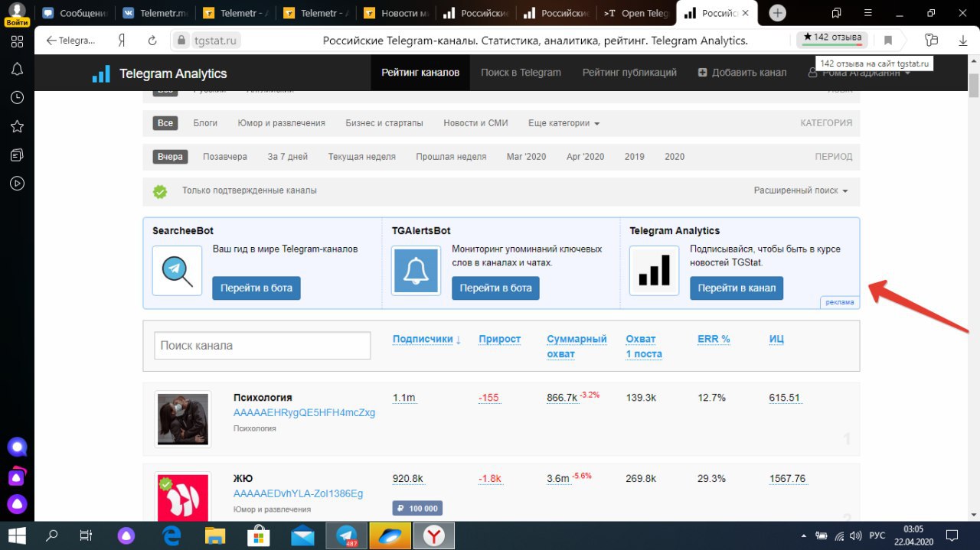The image size is (980, 550).
Task: Toggle Только подтвержденные каналы checkmark
Action: pyautogui.click(x=160, y=191)
